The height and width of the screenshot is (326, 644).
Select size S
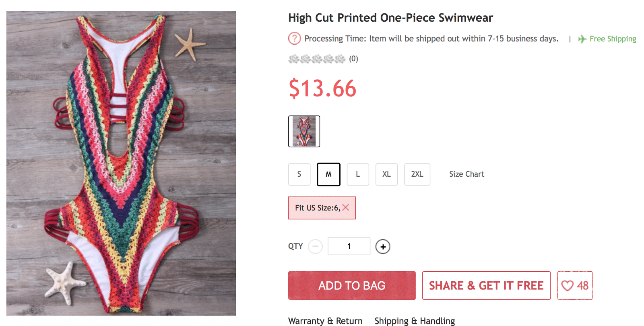point(299,174)
